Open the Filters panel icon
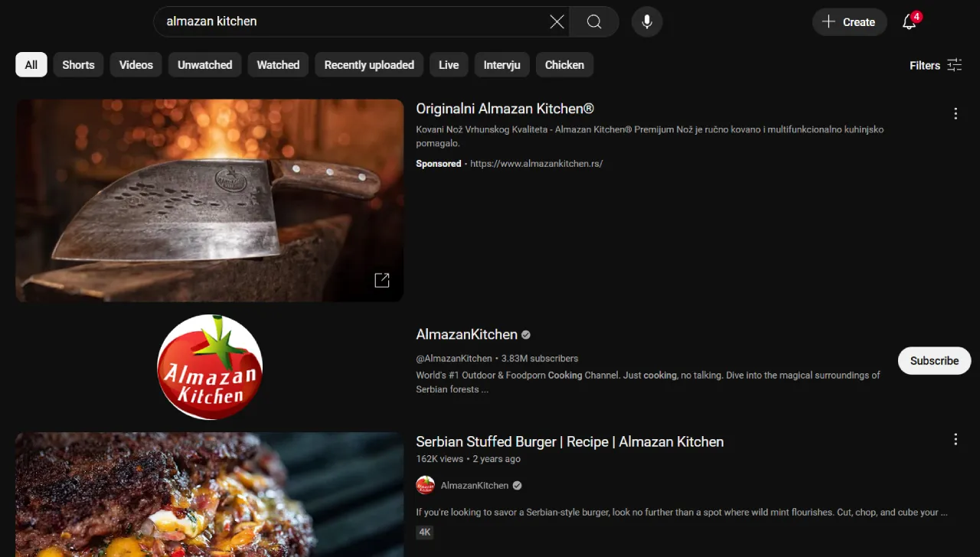Screen dimensions: 980x557 click(x=954, y=65)
